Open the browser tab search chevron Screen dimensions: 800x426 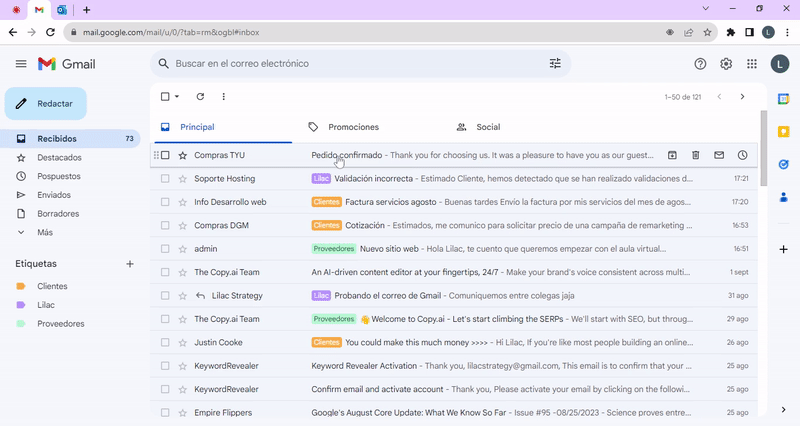pos(706,9)
